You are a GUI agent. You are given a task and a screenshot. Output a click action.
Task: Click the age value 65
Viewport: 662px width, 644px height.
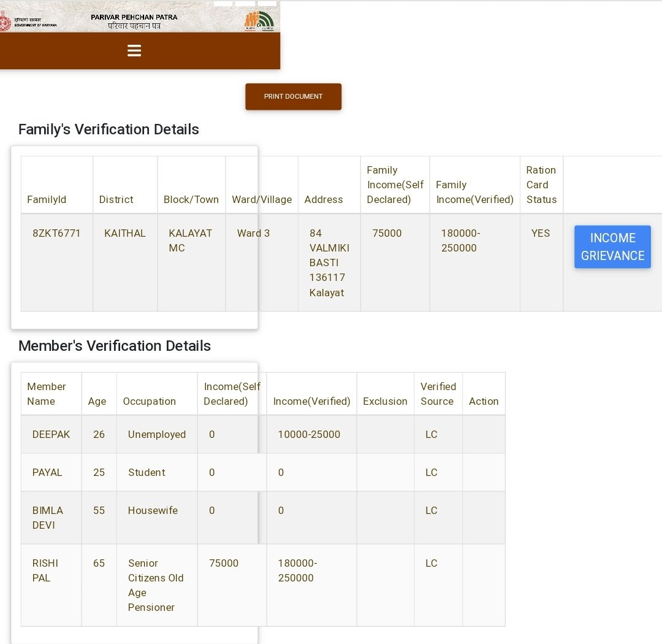[x=99, y=563]
